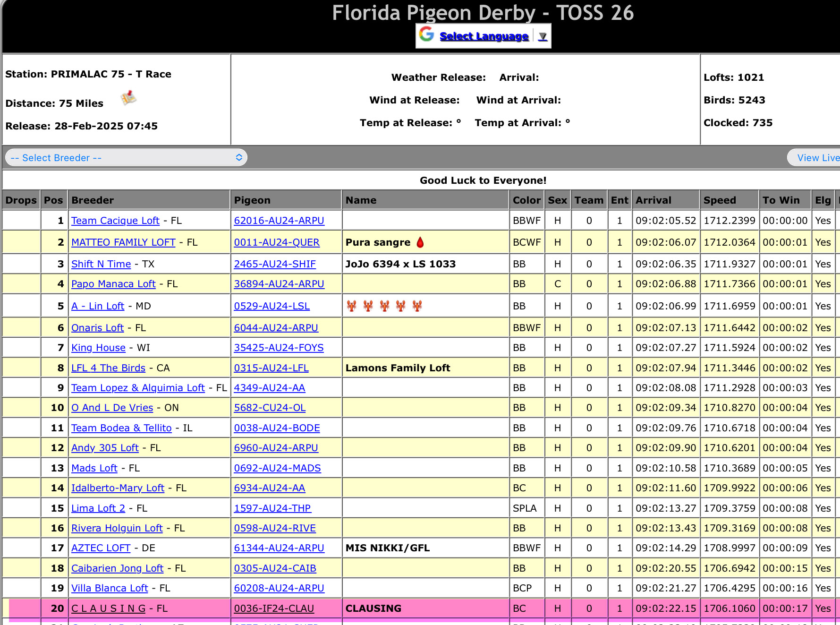Open the Select Breeder dropdown

[126, 158]
